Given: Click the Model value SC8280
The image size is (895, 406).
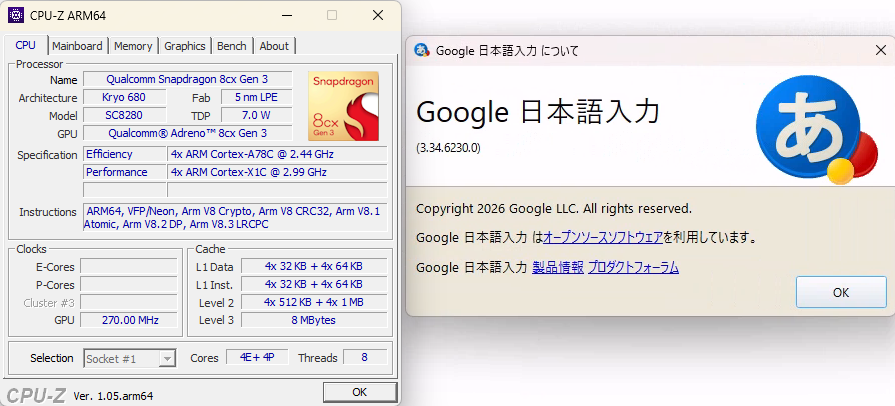Looking at the screenshot, I should 124,115.
